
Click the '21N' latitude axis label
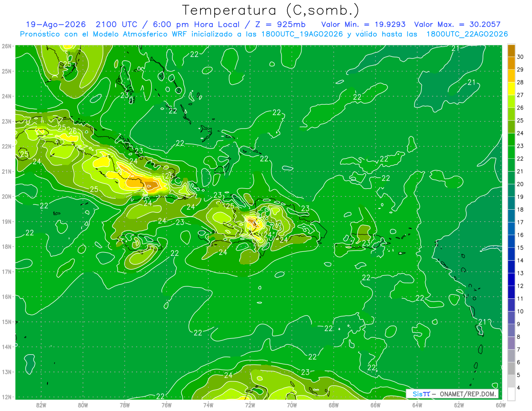coord(7,171)
